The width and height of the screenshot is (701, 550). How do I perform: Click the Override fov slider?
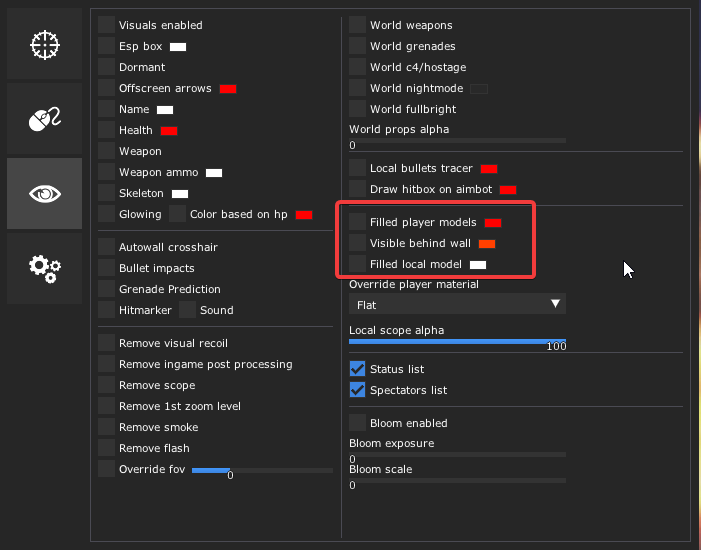click(x=262, y=470)
